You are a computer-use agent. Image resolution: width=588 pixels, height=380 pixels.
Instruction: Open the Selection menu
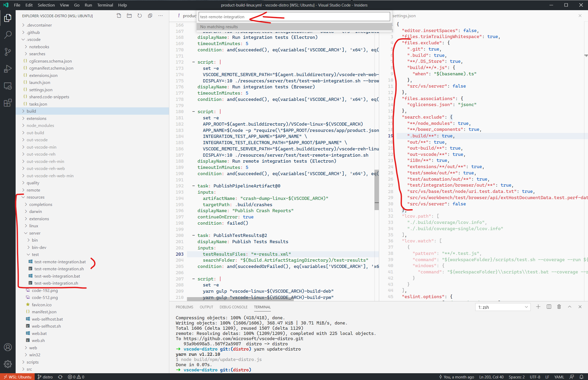coord(46,5)
